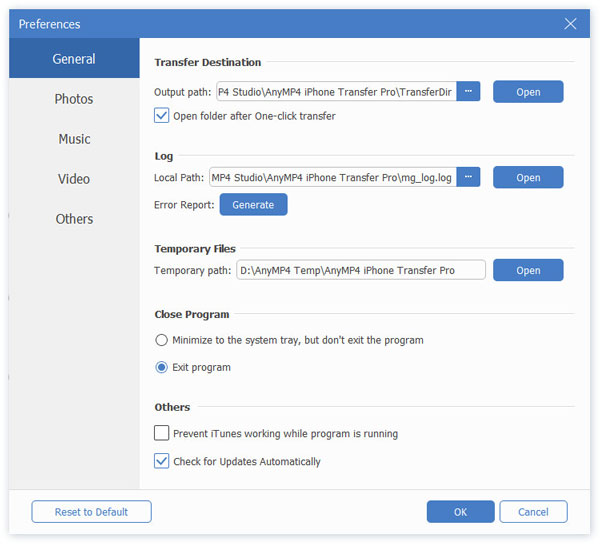Switch to the General tab

pos(74,59)
